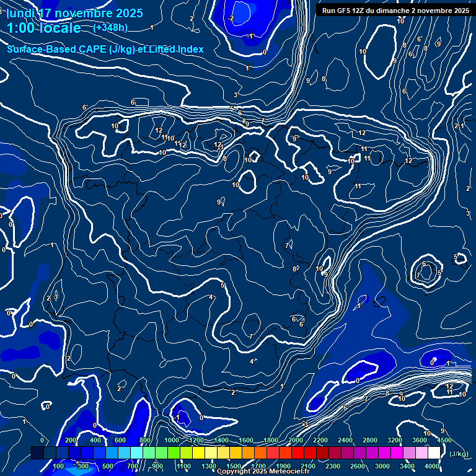Click the legend value '1900'
The height and width of the screenshot is (476, 476).
point(283,466)
